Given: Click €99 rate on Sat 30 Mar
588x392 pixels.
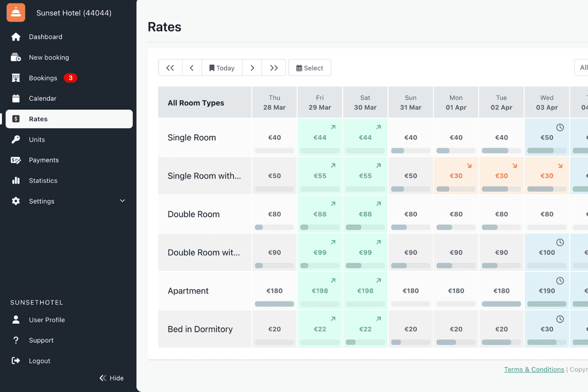Looking at the screenshot, I should pos(365,252).
